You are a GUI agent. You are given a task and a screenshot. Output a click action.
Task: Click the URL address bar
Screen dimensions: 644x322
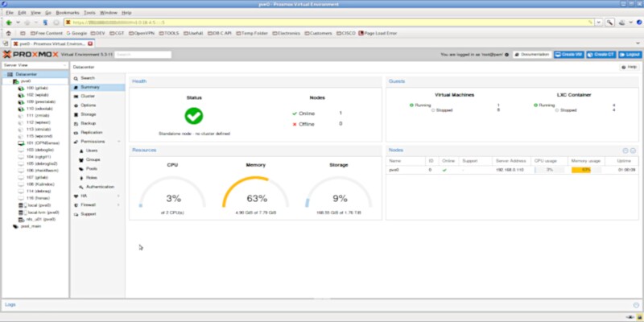click(x=328, y=23)
